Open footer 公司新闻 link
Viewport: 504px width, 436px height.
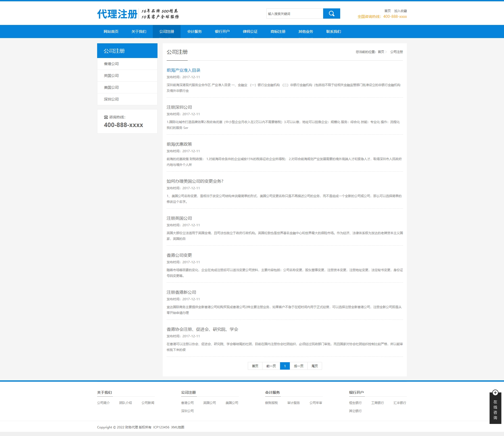tap(148, 403)
